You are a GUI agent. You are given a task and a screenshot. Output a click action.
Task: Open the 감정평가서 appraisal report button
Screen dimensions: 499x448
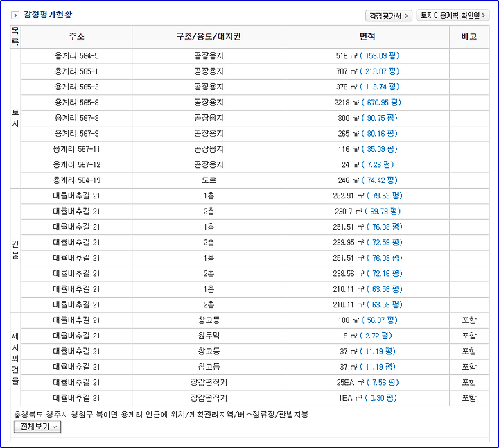(389, 15)
